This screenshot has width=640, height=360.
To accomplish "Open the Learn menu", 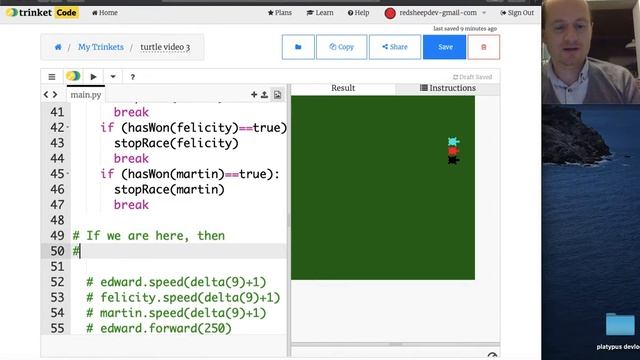I will 320,13.
